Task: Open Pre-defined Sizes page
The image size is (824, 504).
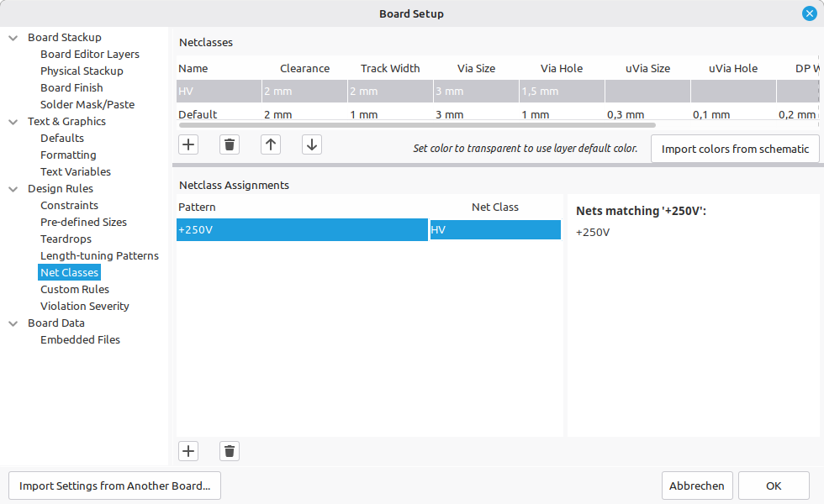Action: (83, 222)
